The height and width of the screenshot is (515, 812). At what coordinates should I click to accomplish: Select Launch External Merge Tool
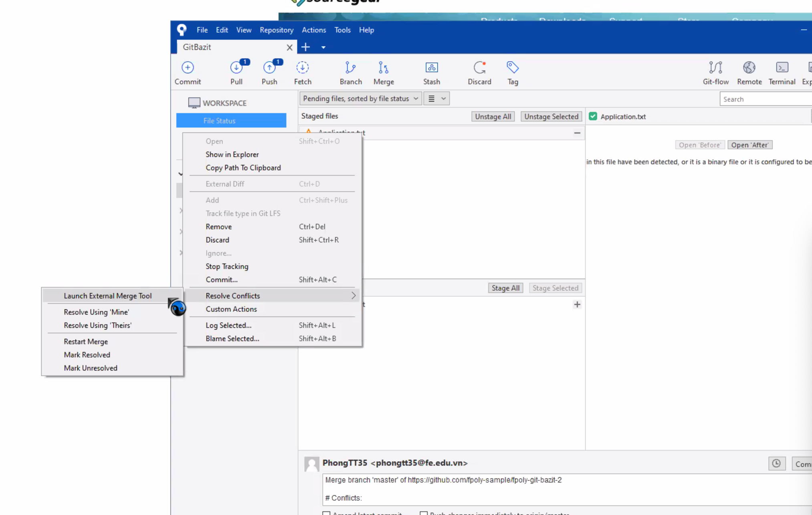pyautogui.click(x=112, y=296)
